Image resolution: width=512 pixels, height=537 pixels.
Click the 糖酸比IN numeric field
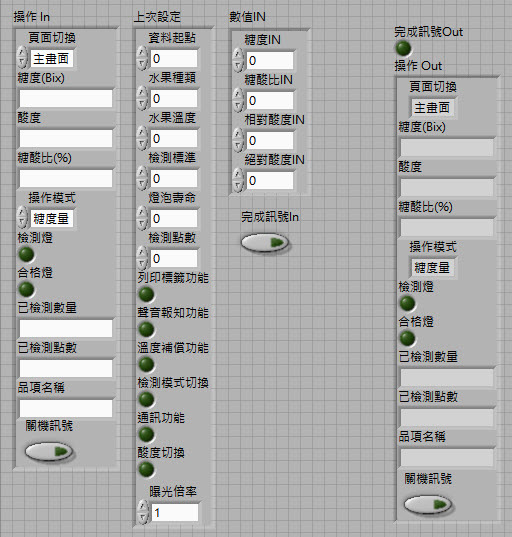tap(270, 101)
